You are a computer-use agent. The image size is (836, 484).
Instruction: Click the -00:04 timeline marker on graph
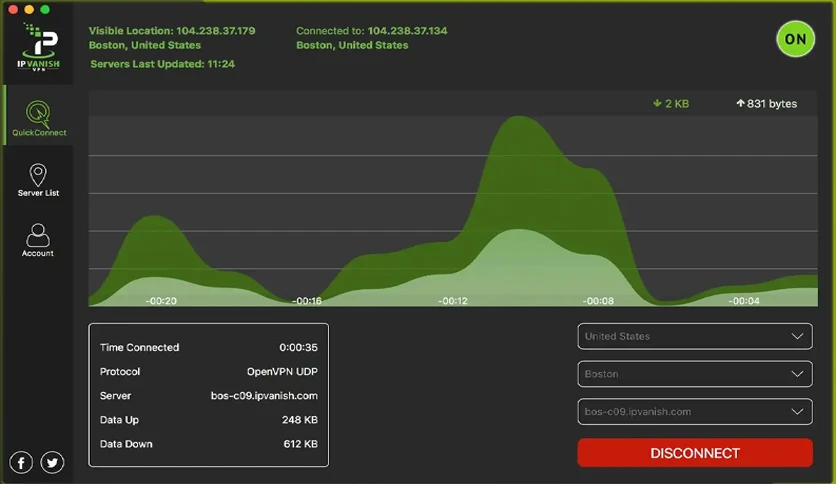(x=744, y=301)
